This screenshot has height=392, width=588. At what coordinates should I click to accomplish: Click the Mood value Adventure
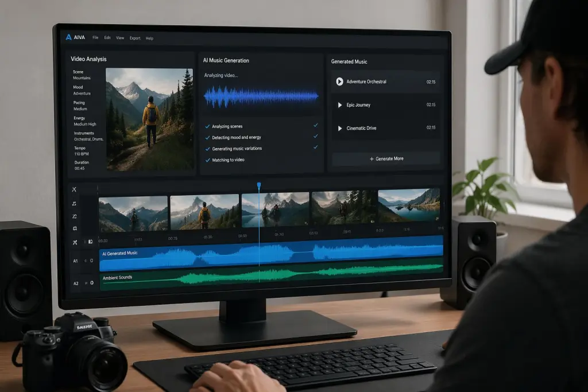point(82,94)
